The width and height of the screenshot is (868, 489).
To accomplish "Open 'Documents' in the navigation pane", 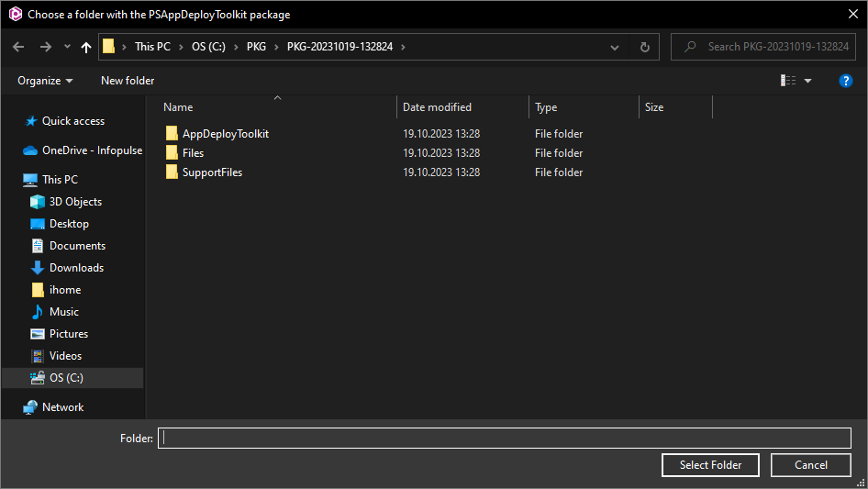I will (77, 246).
